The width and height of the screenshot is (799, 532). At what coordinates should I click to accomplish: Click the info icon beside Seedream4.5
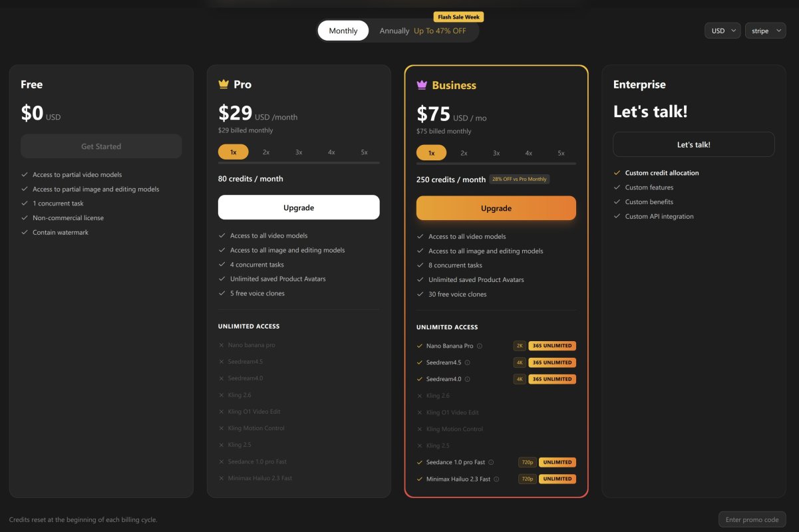coord(467,362)
